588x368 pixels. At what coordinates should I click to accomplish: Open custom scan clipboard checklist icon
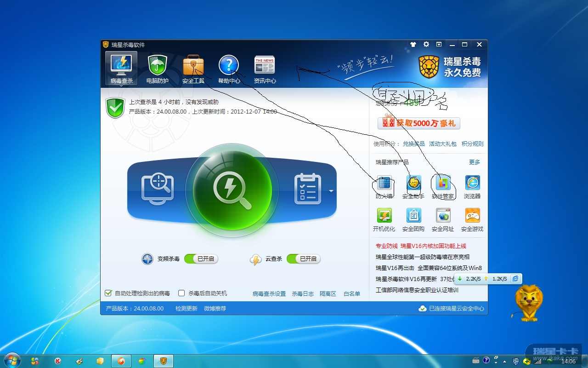pyautogui.click(x=307, y=188)
